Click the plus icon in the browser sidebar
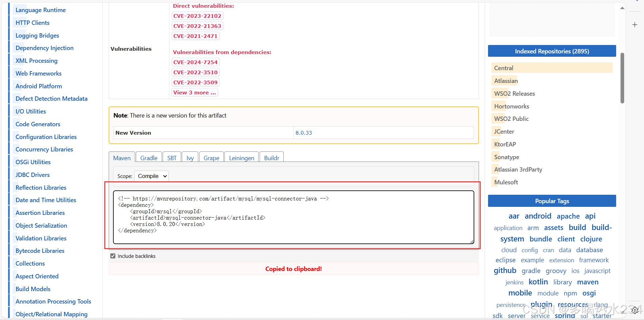The width and height of the screenshot is (644, 320). [635, 25]
